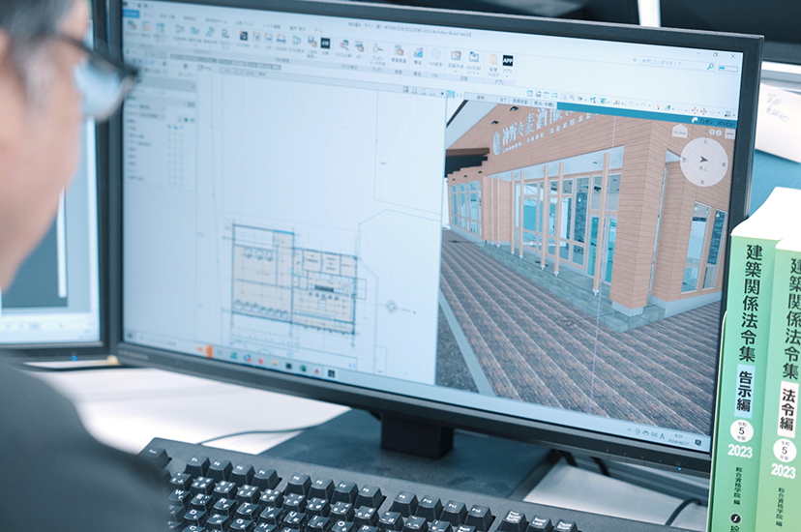Open the モデル比較 model compare tool

344,44
